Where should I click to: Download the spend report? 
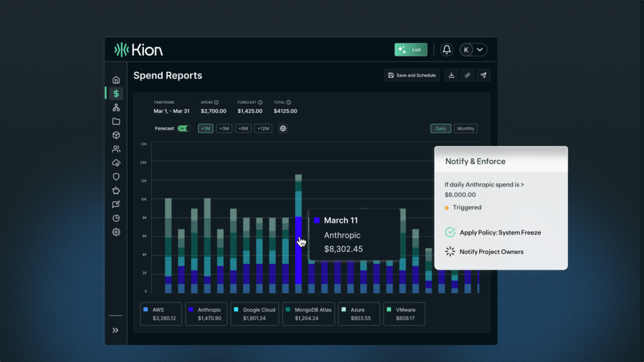[x=451, y=75]
